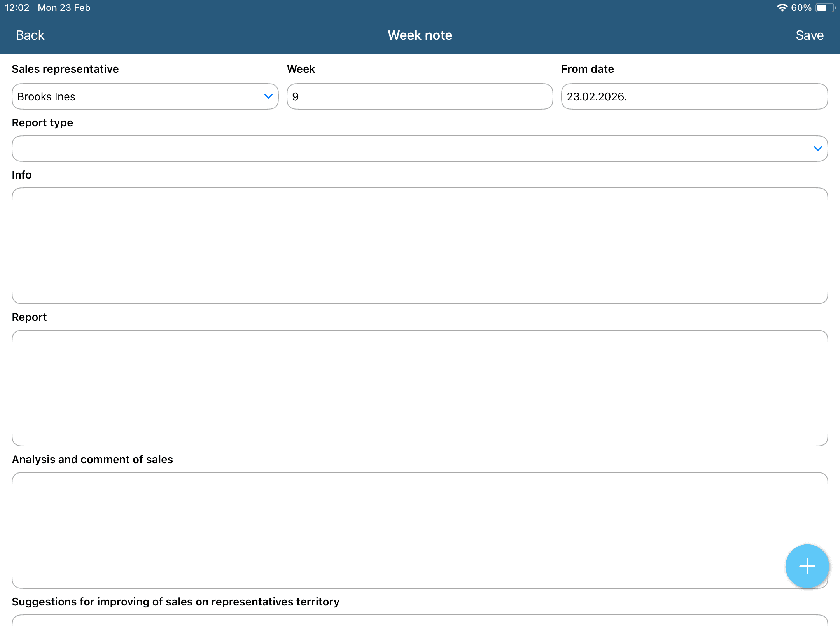Open the From date field 23.02.2026.

(x=694, y=96)
